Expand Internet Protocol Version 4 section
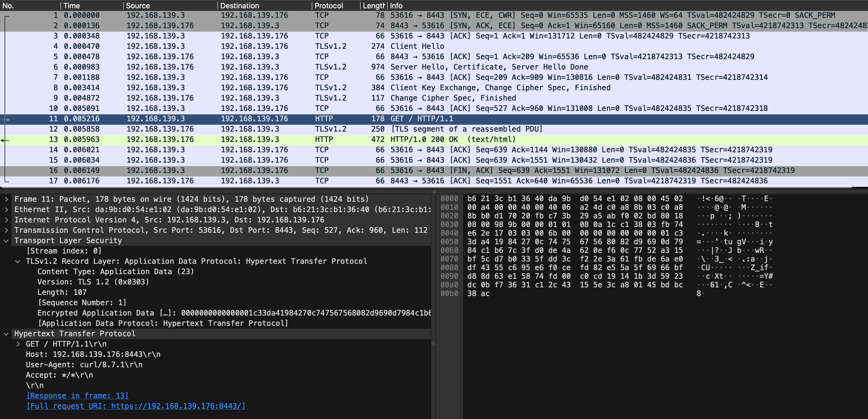This screenshot has width=868, height=419. 6,220
